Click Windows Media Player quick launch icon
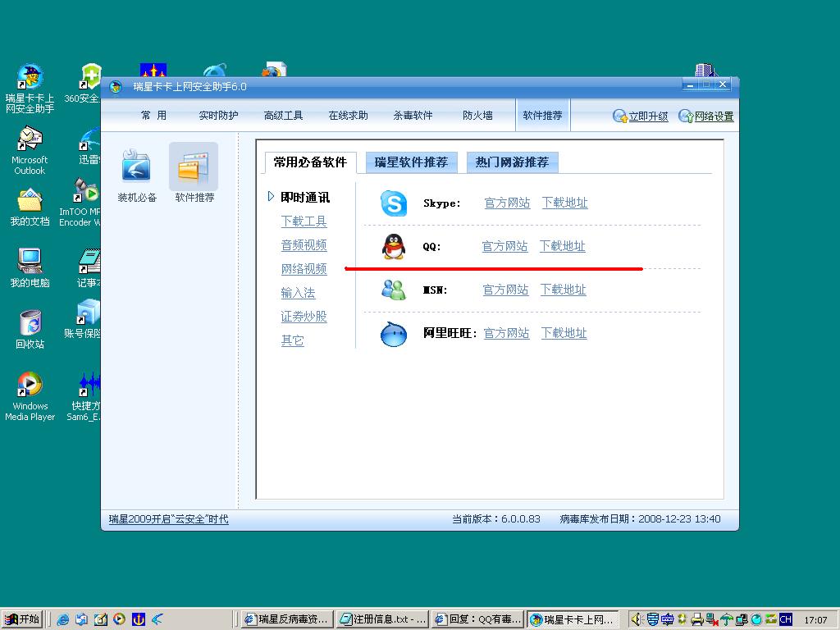 [x=120, y=619]
